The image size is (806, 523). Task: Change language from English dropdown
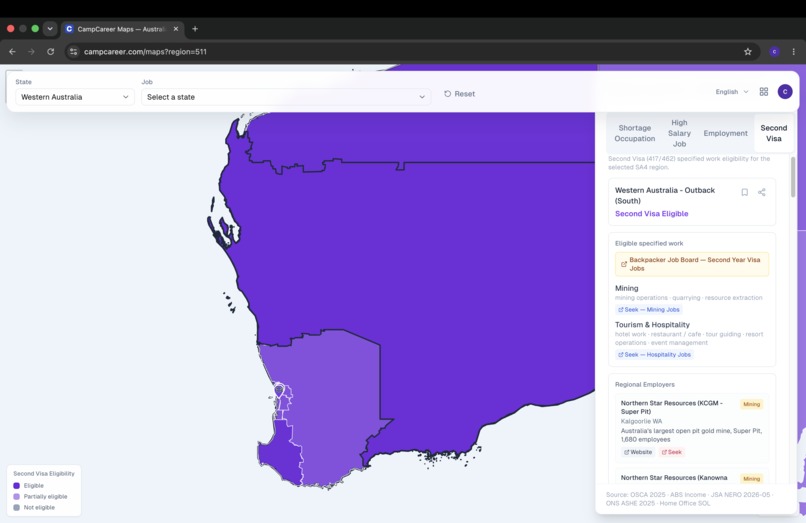pos(731,92)
